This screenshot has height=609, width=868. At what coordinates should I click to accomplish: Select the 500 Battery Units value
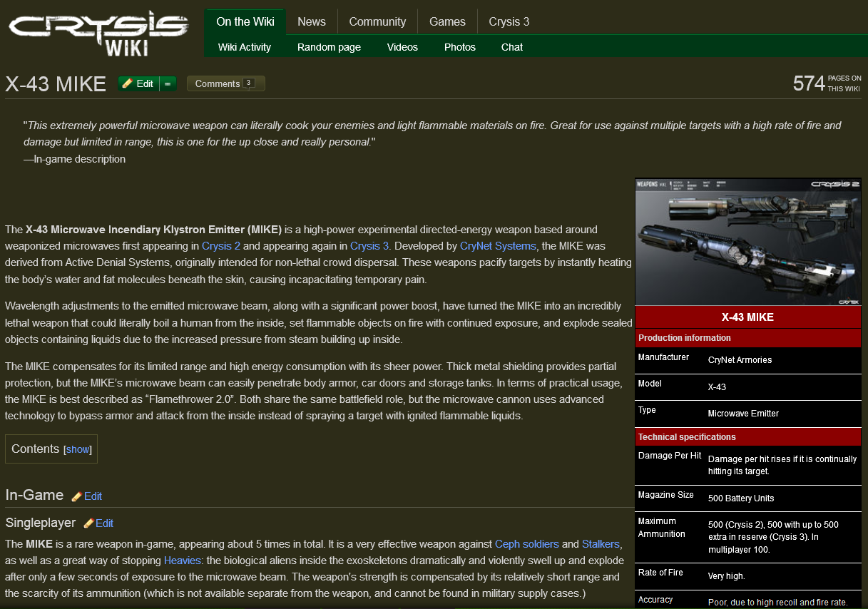pyautogui.click(x=741, y=498)
